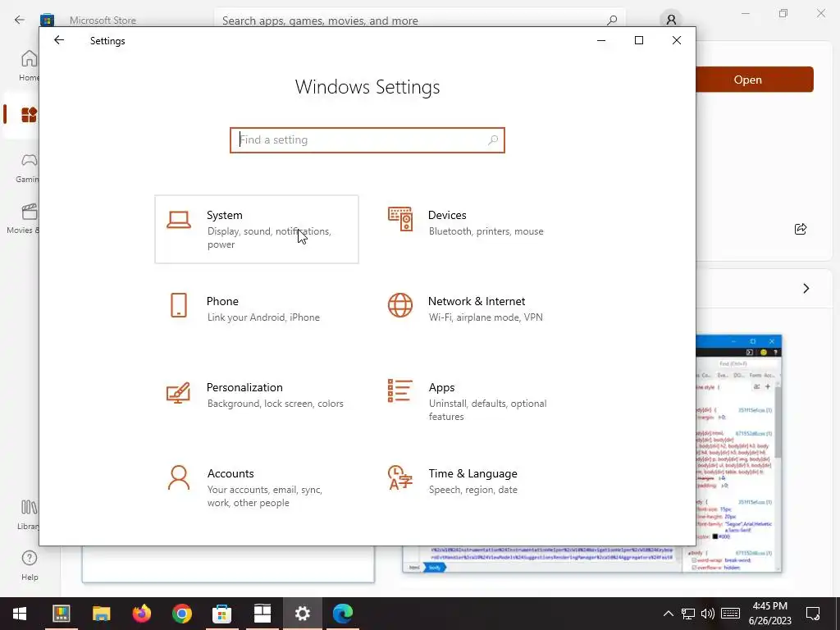The image size is (840, 630).
Task: Open the Phone settings icon
Action: pos(178,305)
